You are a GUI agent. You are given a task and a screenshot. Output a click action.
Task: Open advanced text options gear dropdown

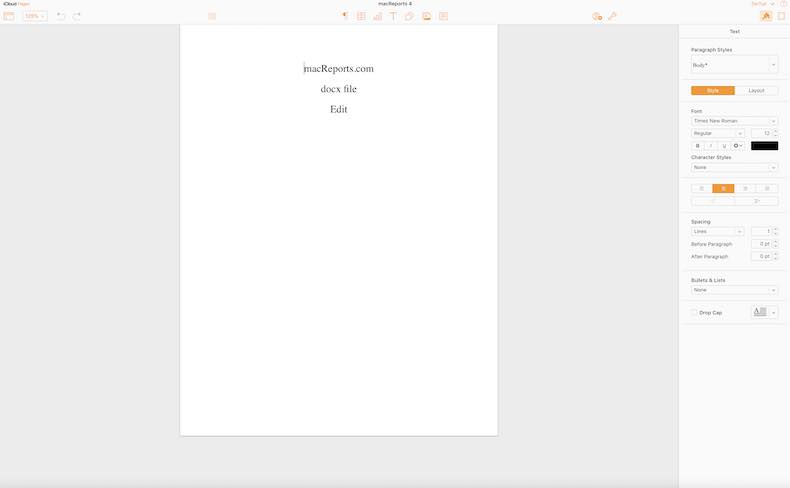pos(738,146)
